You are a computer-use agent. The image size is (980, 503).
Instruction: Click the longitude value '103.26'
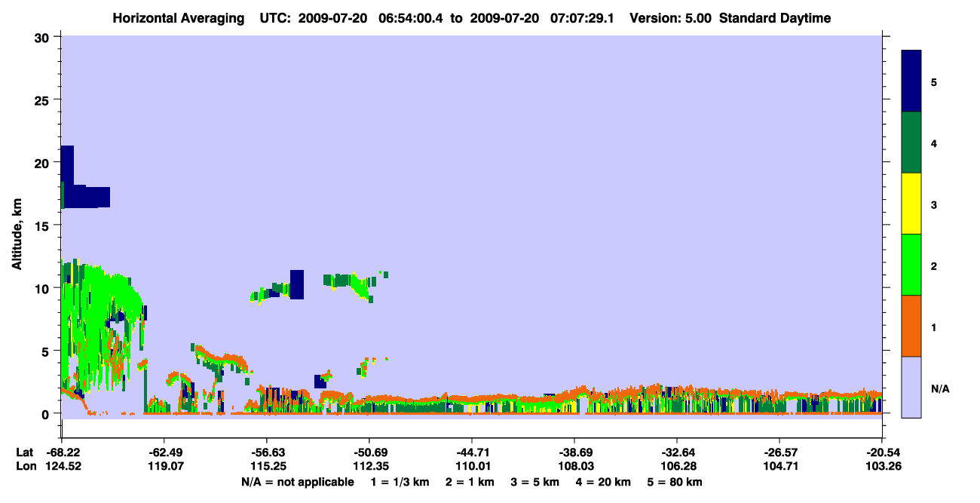click(x=882, y=466)
